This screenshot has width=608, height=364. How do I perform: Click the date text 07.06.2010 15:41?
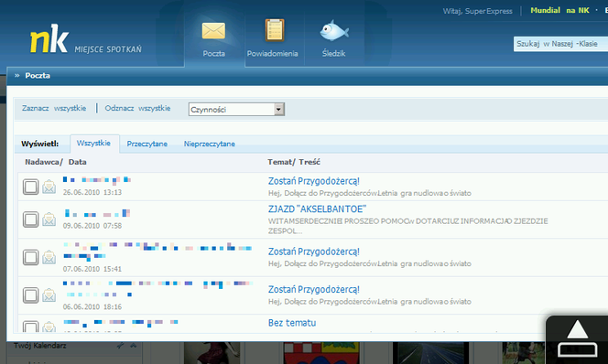point(92,269)
